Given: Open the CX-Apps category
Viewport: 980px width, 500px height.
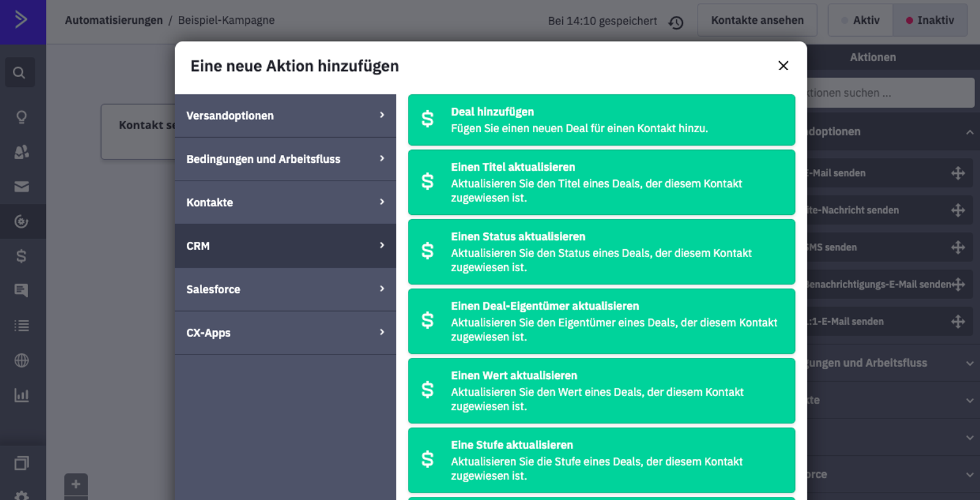Looking at the screenshot, I should point(285,333).
